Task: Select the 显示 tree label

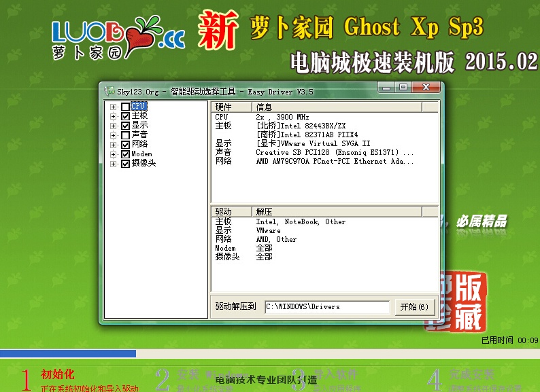Action: (139, 125)
